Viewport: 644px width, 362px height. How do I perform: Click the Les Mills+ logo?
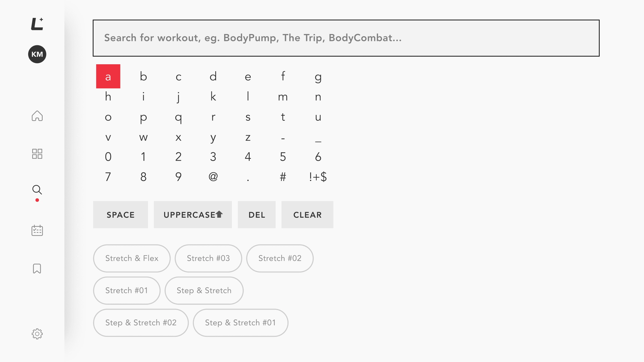pyautogui.click(x=37, y=24)
